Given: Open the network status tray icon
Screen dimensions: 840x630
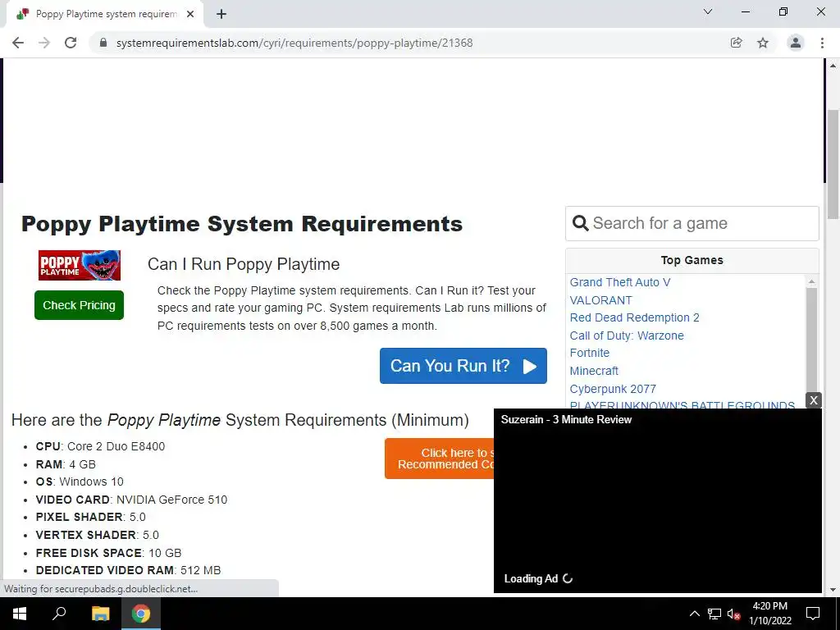Looking at the screenshot, I should (714, 614).
